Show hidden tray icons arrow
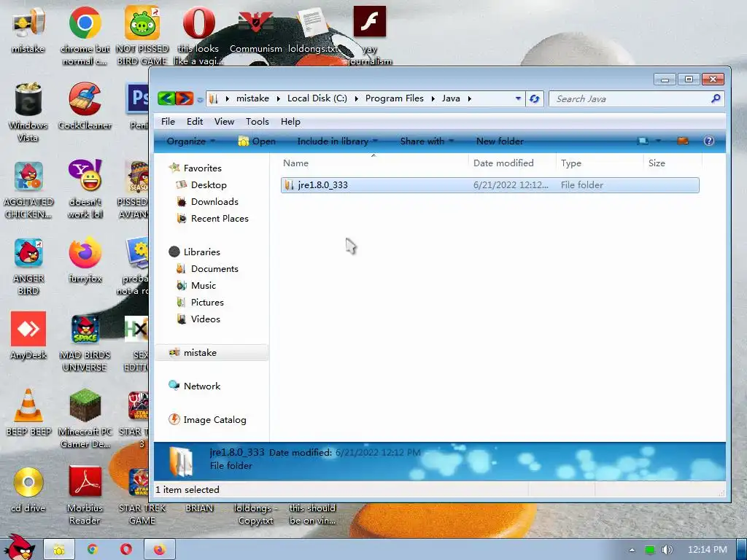 point(632,550)
